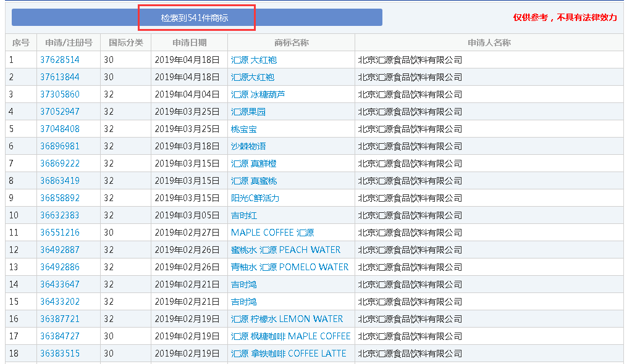
Task: Open the 汇源 真蜜桃 trademark
Action: point(253,181)
